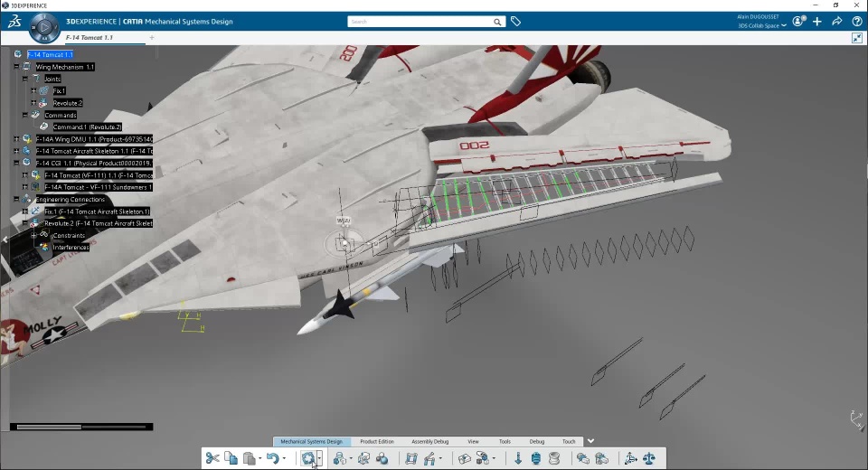Click the Engineering Connection box icon
The image size is (868, 470).
tap(464, 458)
